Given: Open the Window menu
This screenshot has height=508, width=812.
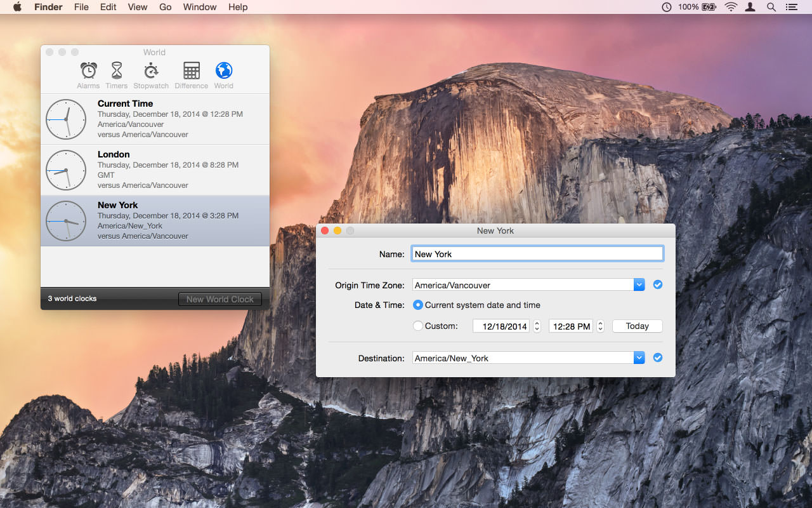Looking at the screenshot, I should pos(200,7).
